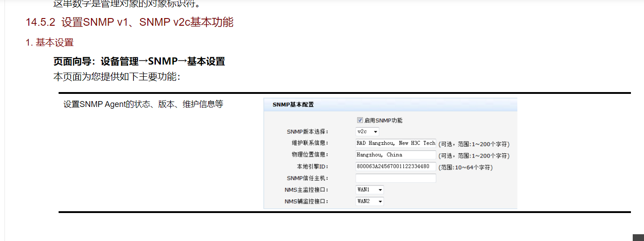Screen dimensions: 644x241
Task: Click the text 本页面为您提供如下主要功能
Action: pos(117,77)
